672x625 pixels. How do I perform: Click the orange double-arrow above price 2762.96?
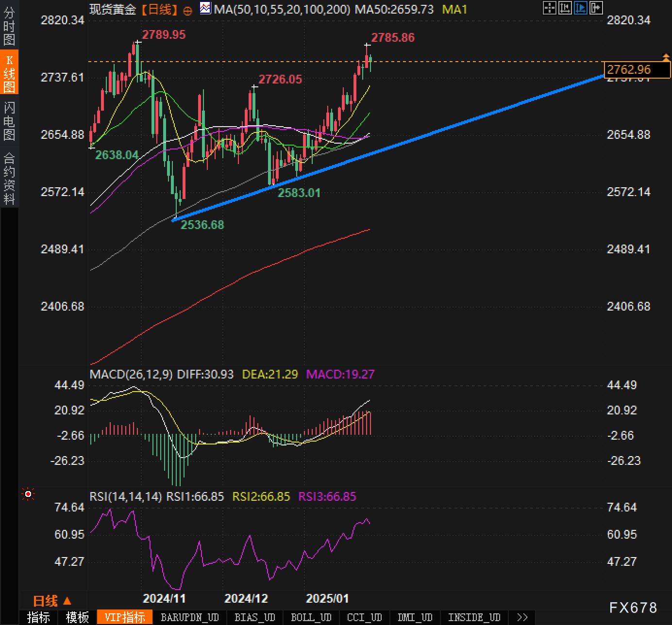tap(666, 57)
